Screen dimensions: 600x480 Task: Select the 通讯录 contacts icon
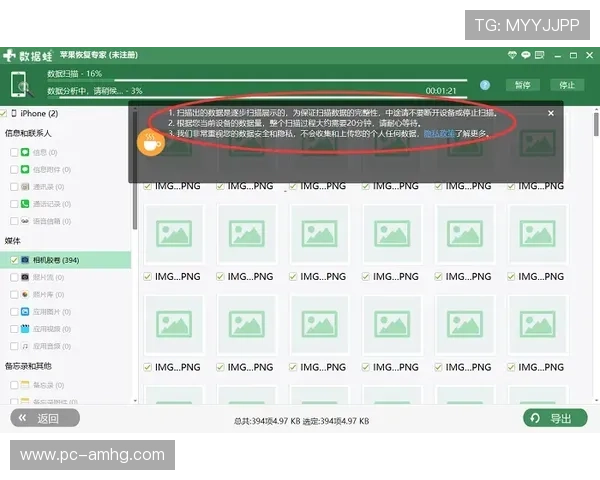(x=25, y=187)
